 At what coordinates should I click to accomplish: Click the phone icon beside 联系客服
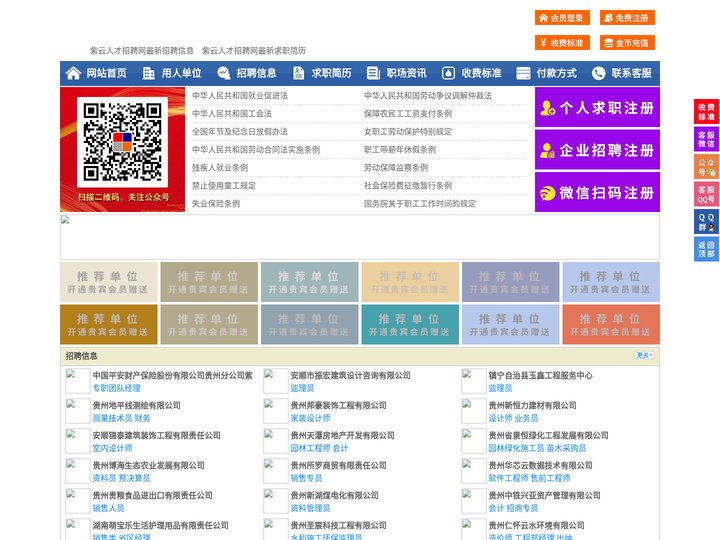tap(598, 73)
